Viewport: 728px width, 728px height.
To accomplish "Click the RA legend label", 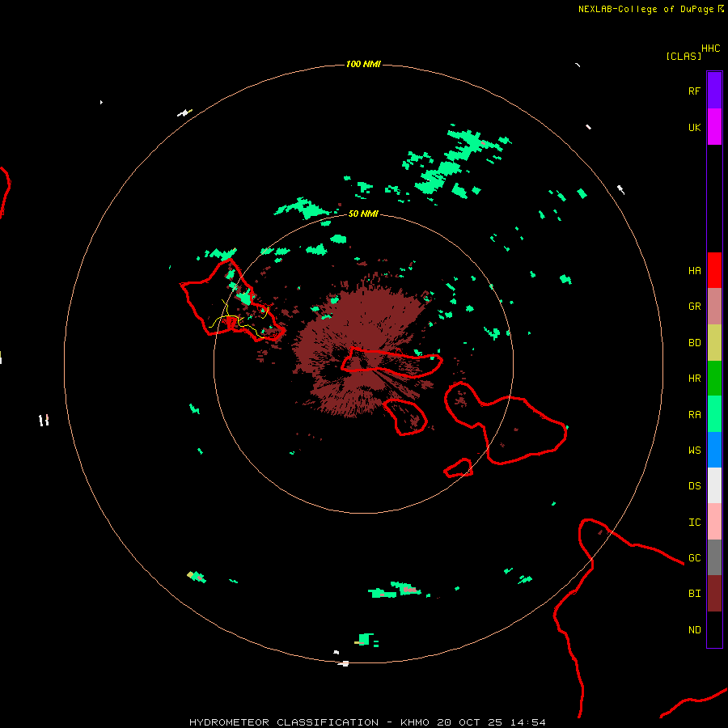I will point(694,415).
